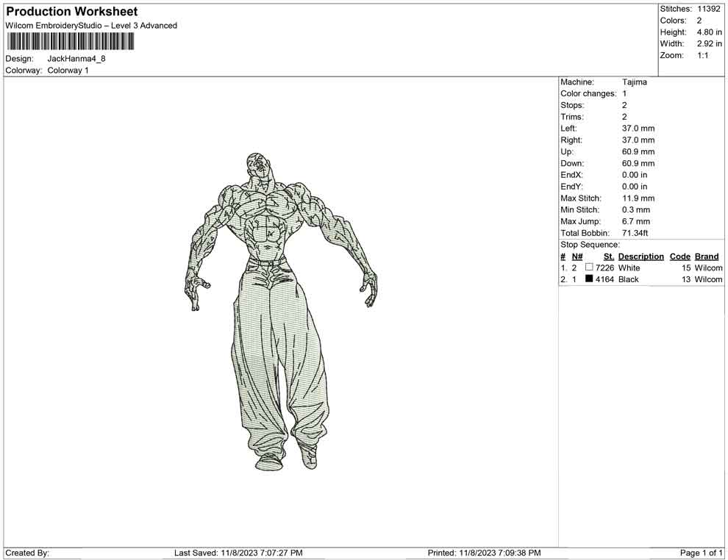The image size is (728, 560).
Task: Click the Left value 37.0 mm
Action: pos(638,129)
